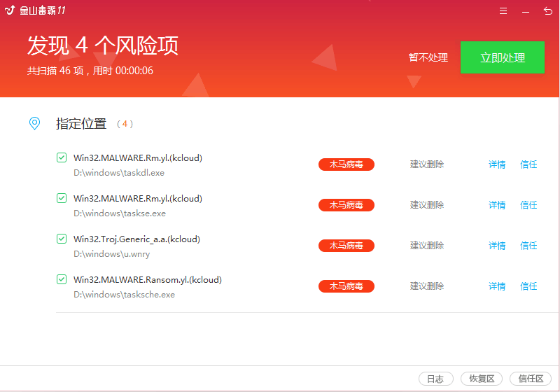Click 暂不处理 to skip handling
This screenshot has height=392, width=560.
coord(428,57)
